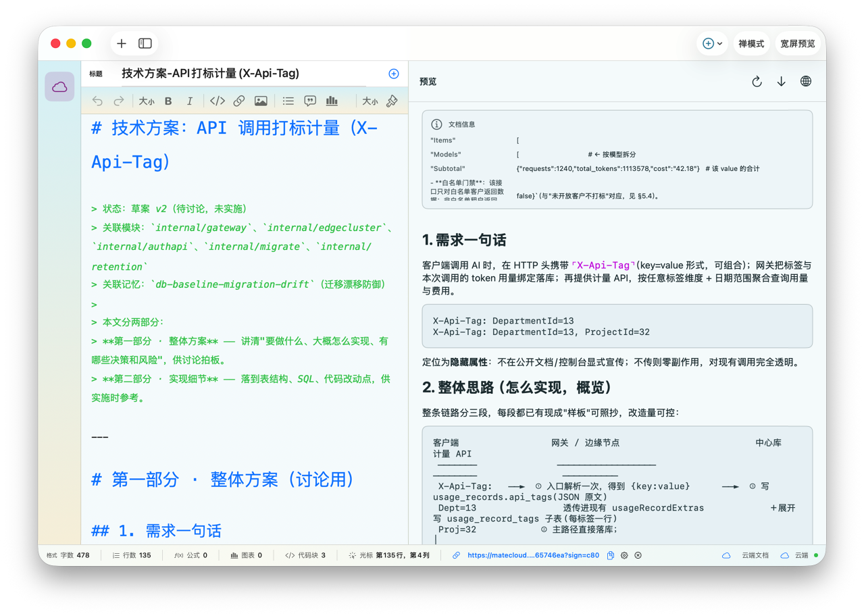Toggle bold formatting

point(168,101)
